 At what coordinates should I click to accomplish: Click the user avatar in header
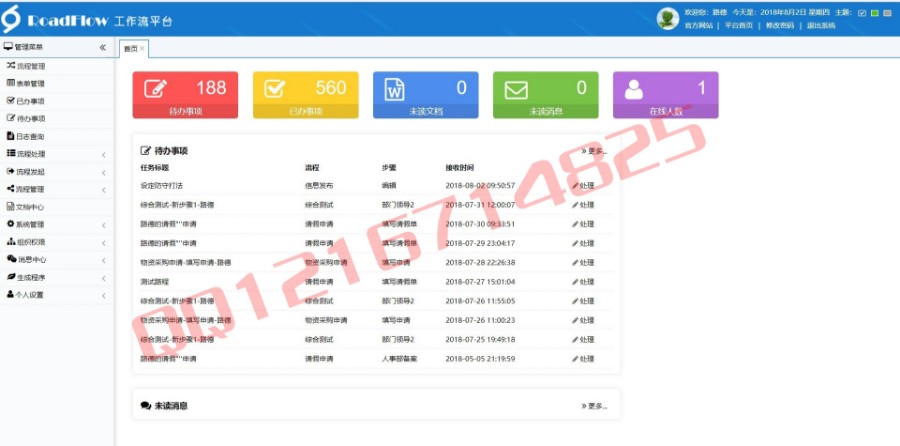click(668, 19)
